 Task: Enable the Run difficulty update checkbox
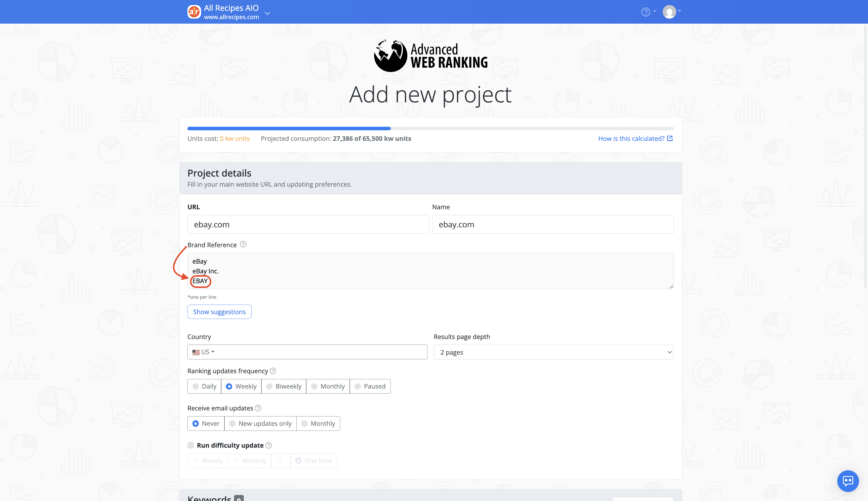point(191,445)
